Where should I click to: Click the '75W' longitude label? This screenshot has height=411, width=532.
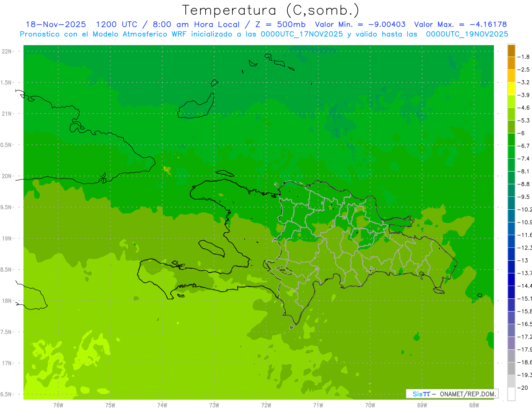(110, 405)
